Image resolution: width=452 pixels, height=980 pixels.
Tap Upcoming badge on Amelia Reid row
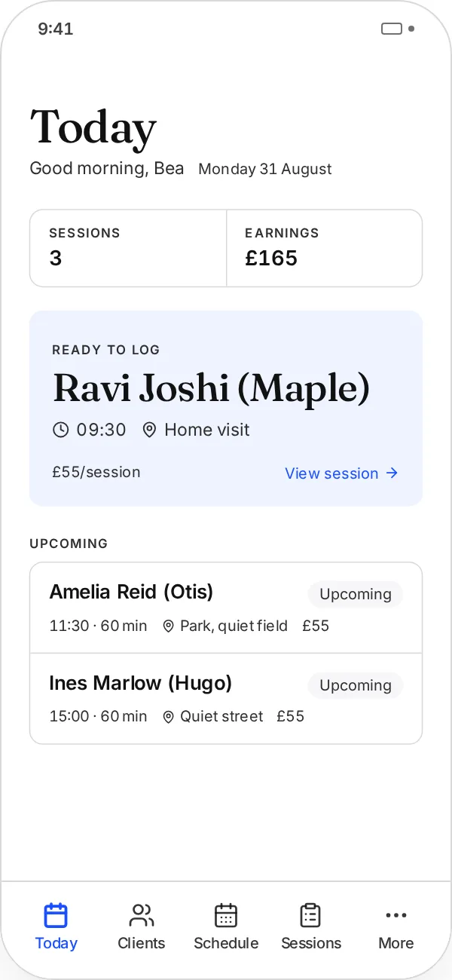click(x=356, y=594)
